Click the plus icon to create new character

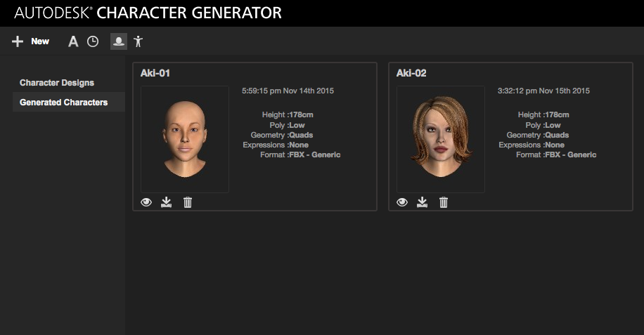point(18,41)
